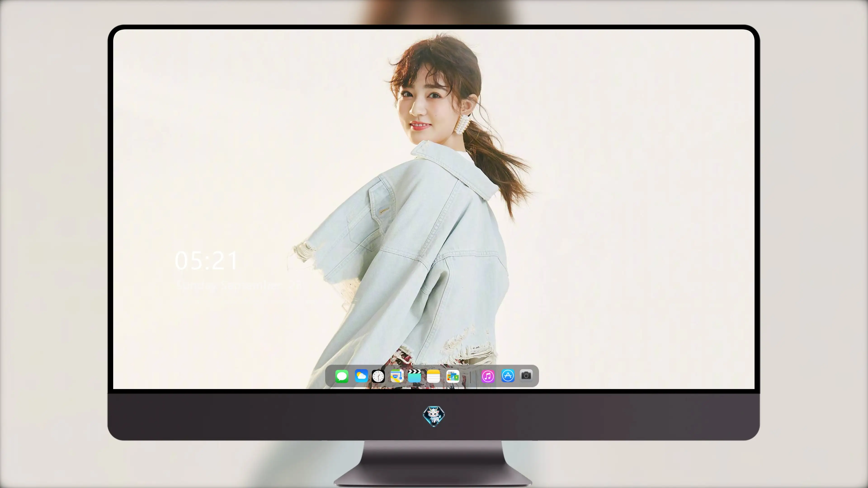
Task: Open the Videos clapperboard app icon
Action: tap(415, 376)
